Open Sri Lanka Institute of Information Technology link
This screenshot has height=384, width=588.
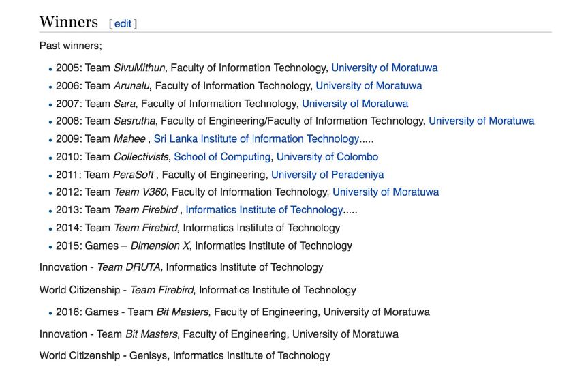(x=256, y=139)
